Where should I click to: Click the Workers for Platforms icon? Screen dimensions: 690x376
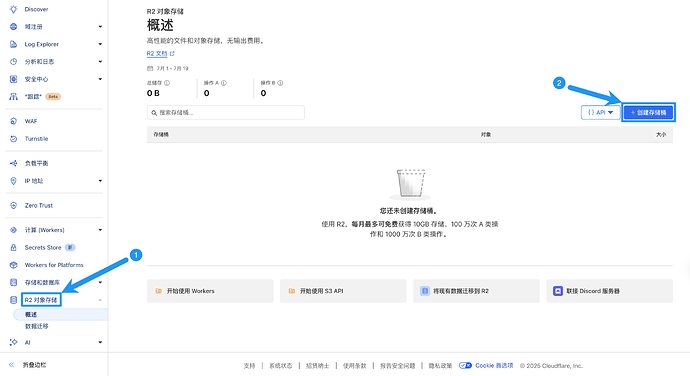(14, 265)
